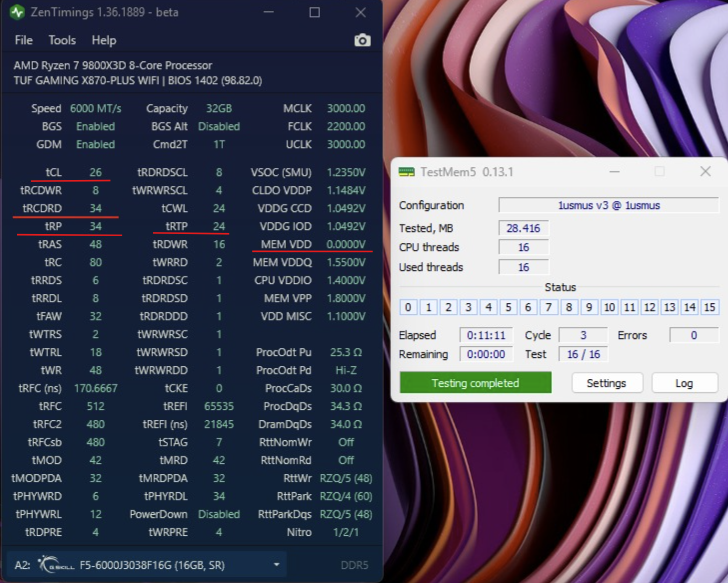Viewport: 728px width, 583px height.
Task: Select thread status box 14
Action: click(x=690, y=307)
